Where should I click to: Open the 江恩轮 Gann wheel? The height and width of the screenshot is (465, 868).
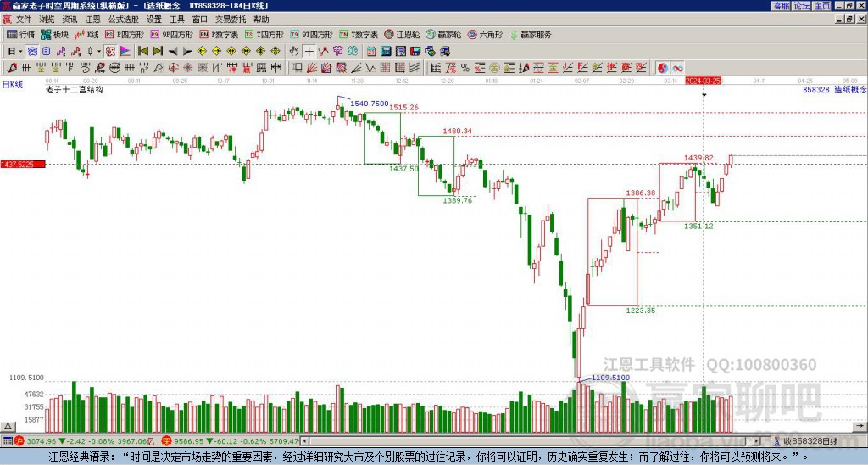[x=402, y=34]
